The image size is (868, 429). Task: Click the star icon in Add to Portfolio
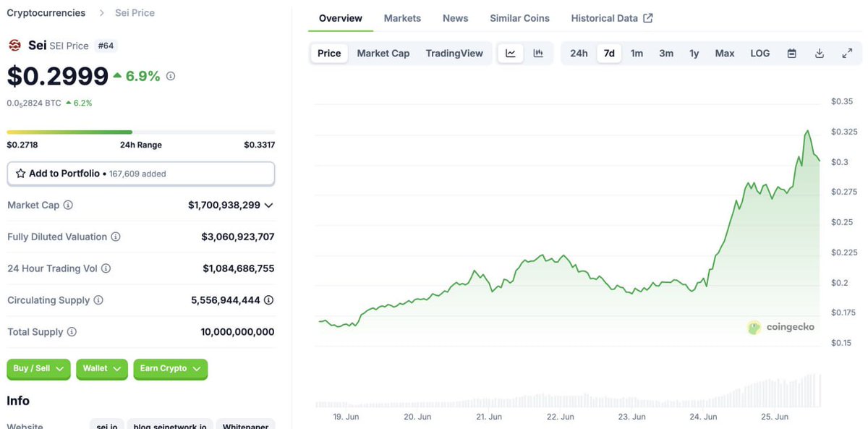[x=21, y=174]
